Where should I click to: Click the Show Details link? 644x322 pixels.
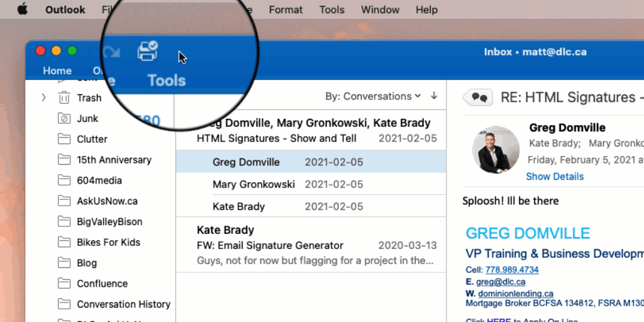(555, 177)
